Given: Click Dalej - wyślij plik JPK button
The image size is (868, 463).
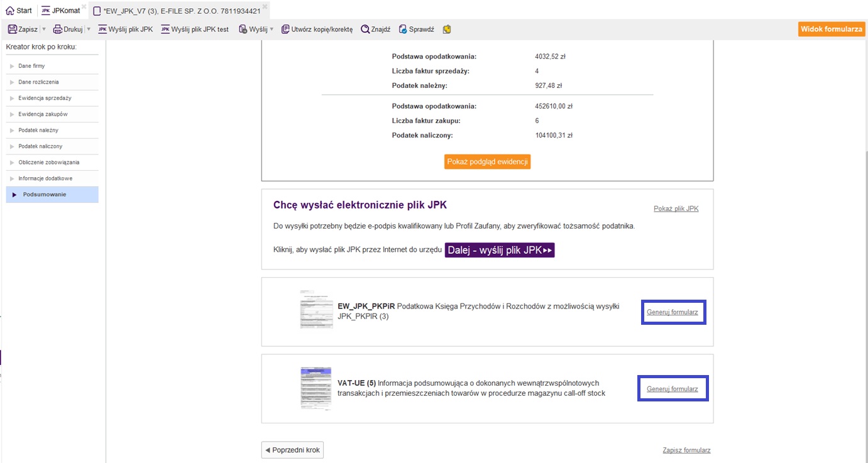Looking at the screenshot, I should pos(500,251).
